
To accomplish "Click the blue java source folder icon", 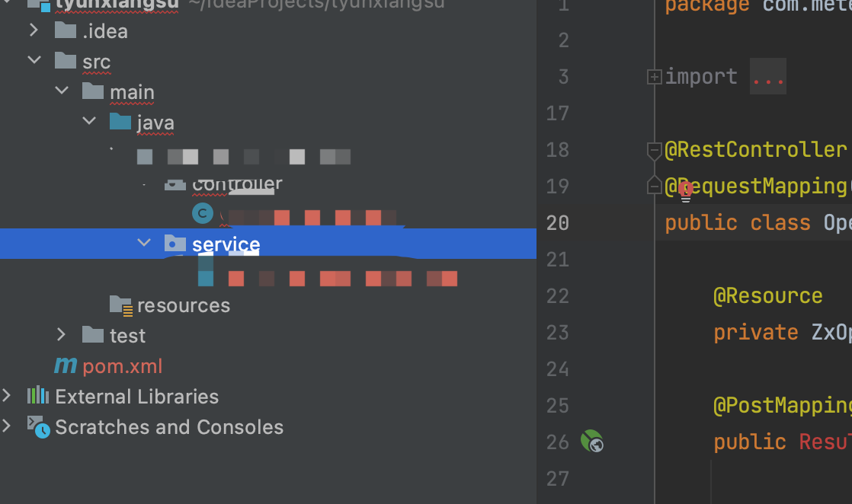I will 120,122.
